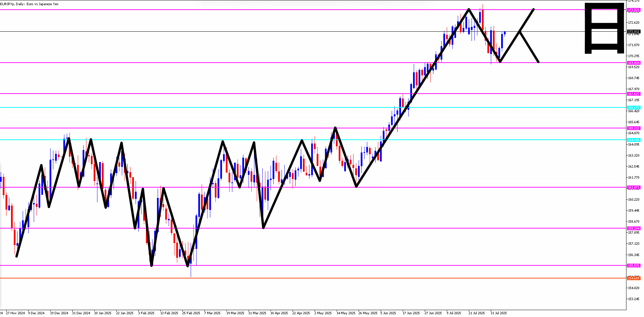Click the 173.520 magenta price label

[x=634, y=10]
